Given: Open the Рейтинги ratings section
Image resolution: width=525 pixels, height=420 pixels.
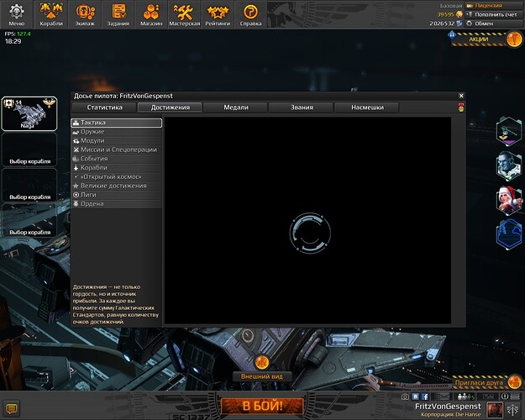Looking at the screenshot, I should point(218,14).
